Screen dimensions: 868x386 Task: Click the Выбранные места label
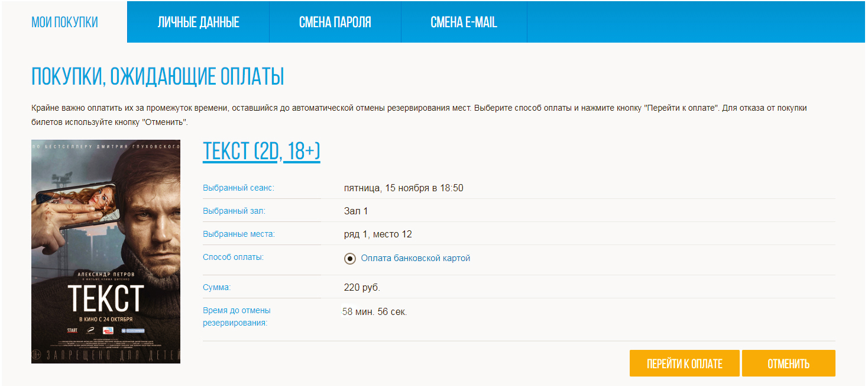coord(239,234)
